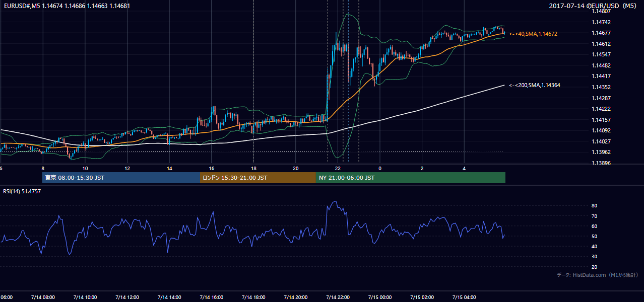The image size is (644, 302).
Task: Click price axis label 1.14027
Action: coord(601,141)
